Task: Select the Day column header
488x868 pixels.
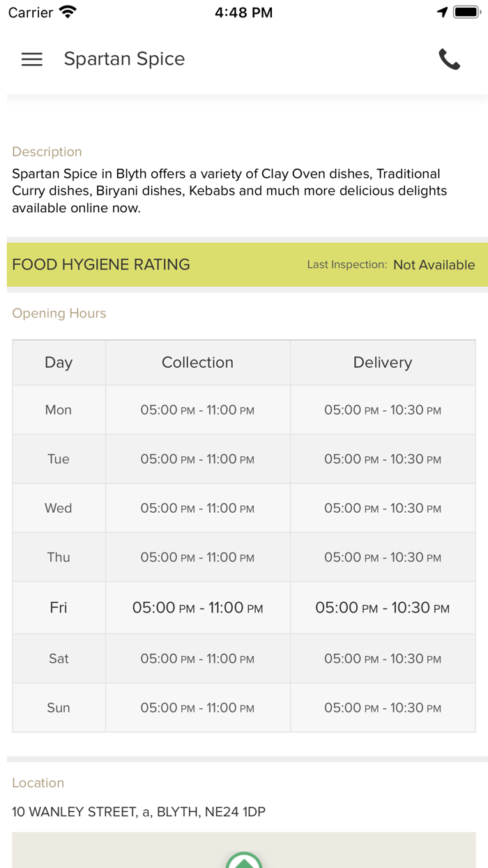Action: click(59, 363)
